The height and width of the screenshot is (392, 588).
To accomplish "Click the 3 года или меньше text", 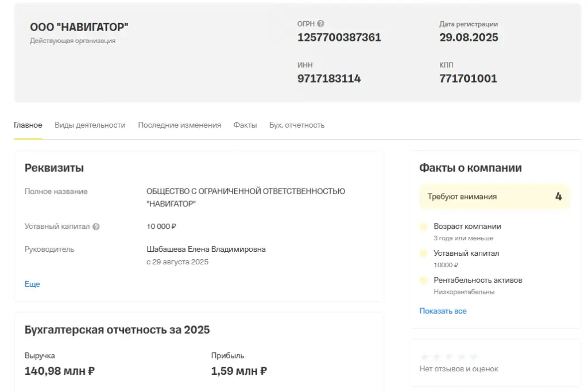I will 463,238.
